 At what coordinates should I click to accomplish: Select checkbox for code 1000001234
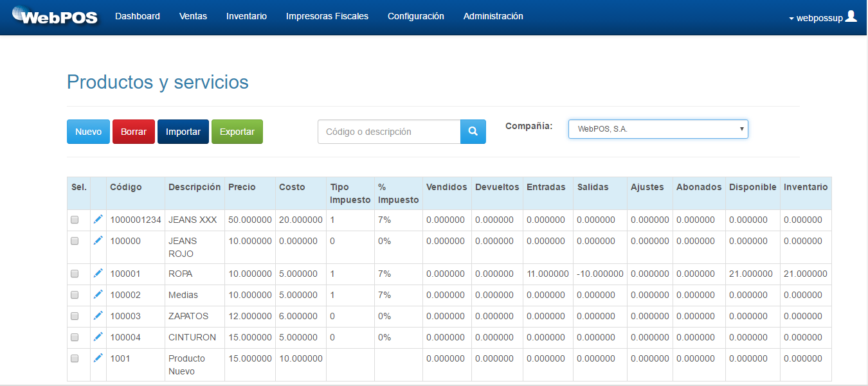pos(75,220)
